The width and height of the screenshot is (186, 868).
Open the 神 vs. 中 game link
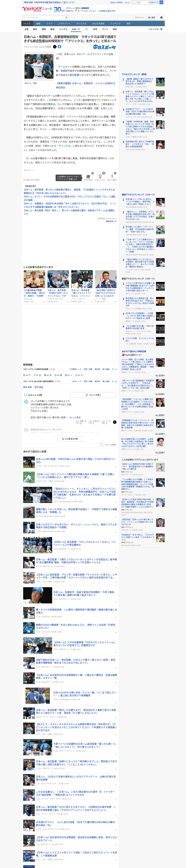pyautogui.click(x=48, y=375)
